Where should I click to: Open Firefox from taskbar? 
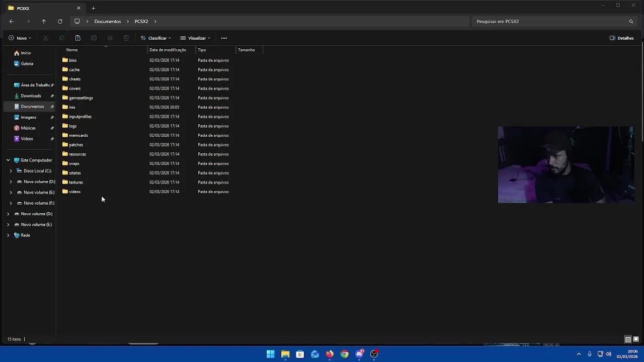point(330,354)
